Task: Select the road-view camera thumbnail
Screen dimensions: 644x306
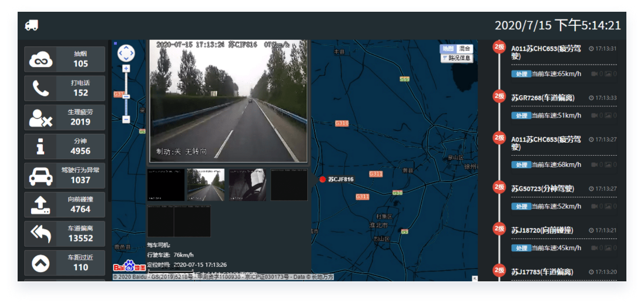Action: click(206, 184)
